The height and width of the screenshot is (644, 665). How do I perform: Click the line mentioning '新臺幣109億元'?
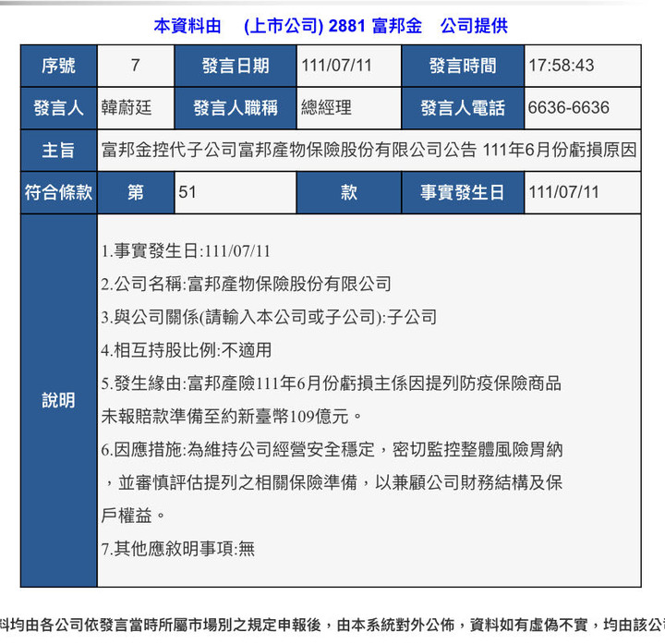pyautogui.click(x=232, y=417)
